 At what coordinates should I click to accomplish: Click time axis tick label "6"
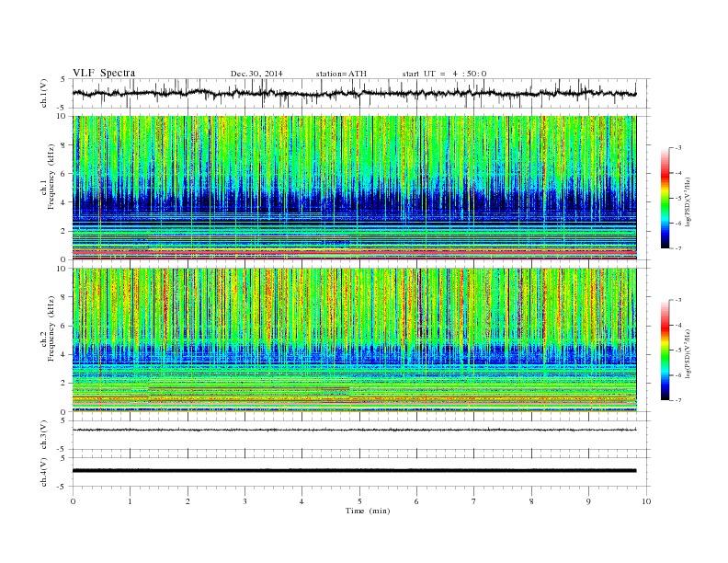[416, 501]
